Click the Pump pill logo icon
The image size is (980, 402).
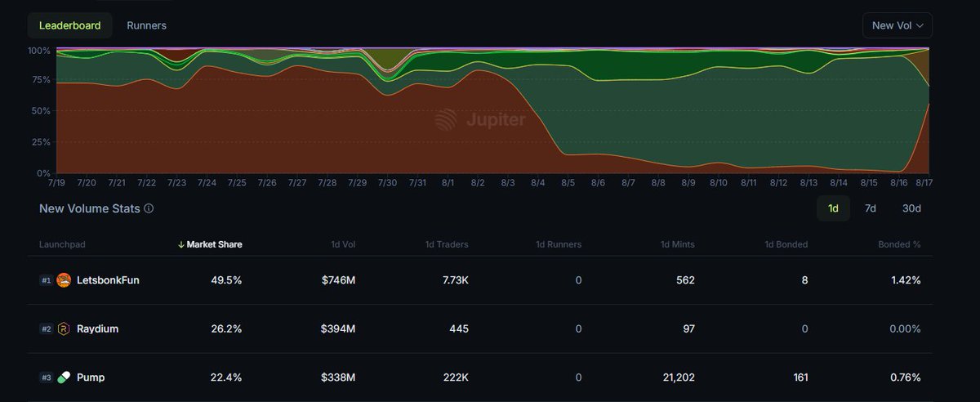coord(64,377)
